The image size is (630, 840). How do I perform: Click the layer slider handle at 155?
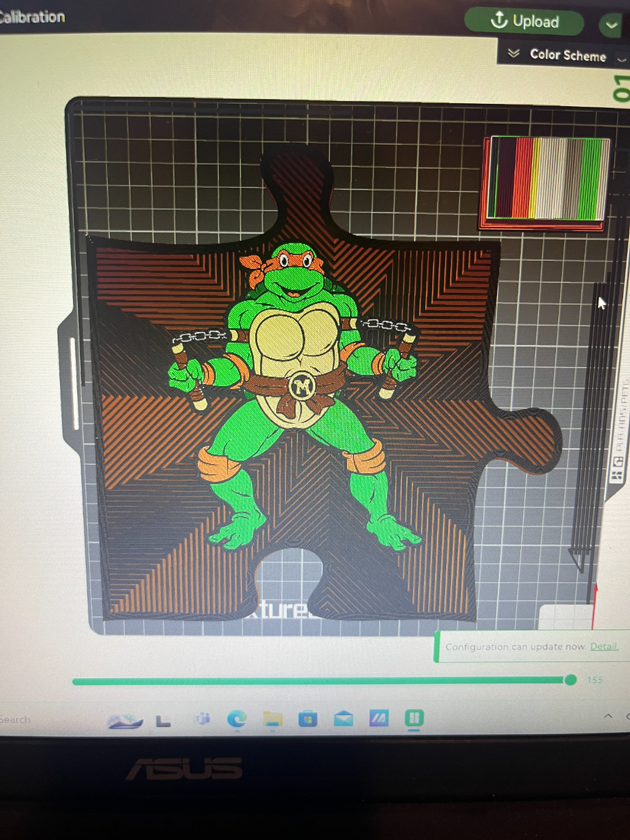coord(570,679)
